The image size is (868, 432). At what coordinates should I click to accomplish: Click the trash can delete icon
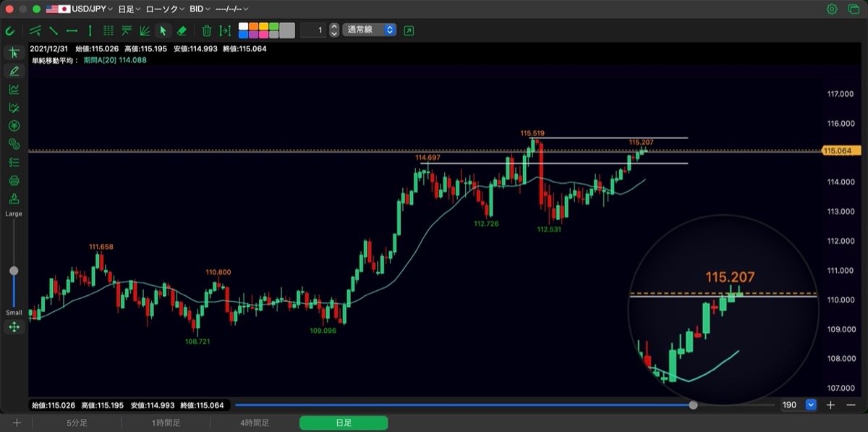tap(207, 30)
